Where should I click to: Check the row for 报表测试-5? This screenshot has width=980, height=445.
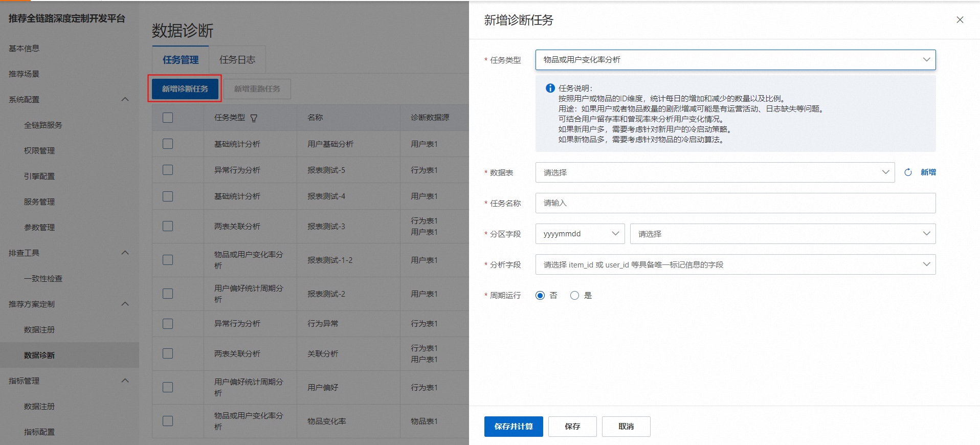click(168, 170)
